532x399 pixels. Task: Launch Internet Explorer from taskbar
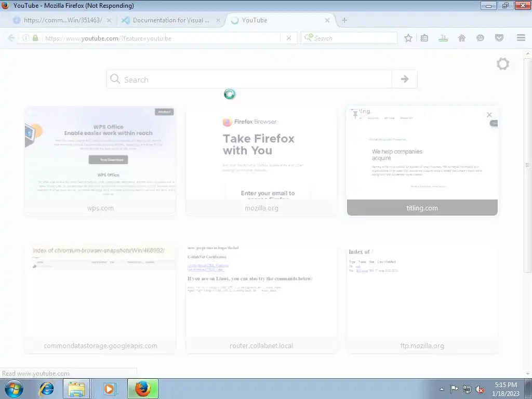point(47,389)
